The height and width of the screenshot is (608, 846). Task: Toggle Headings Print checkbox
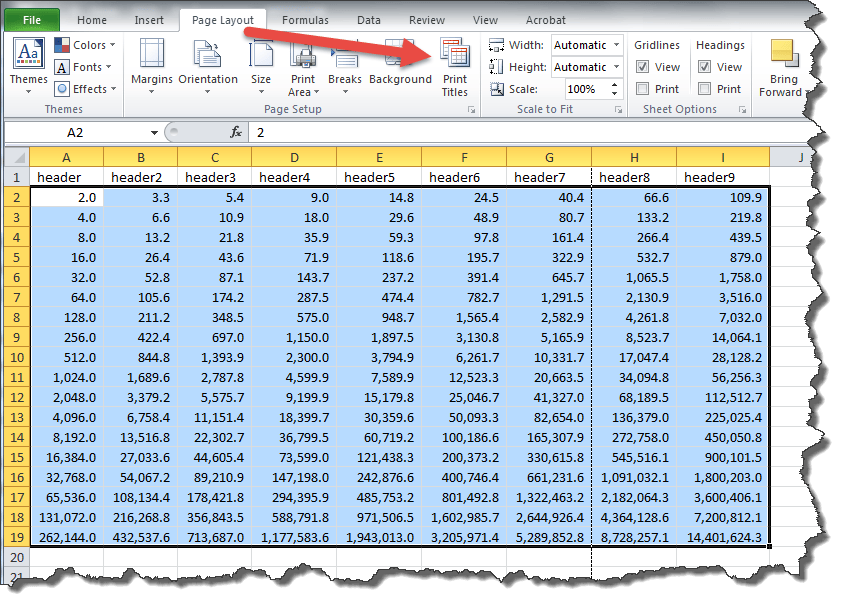coord(704,88)
